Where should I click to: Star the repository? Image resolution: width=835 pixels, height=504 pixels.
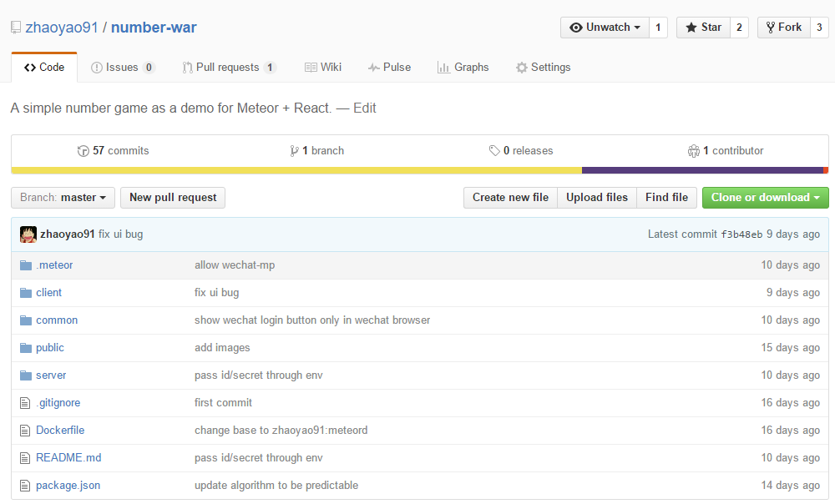[703, 28]
